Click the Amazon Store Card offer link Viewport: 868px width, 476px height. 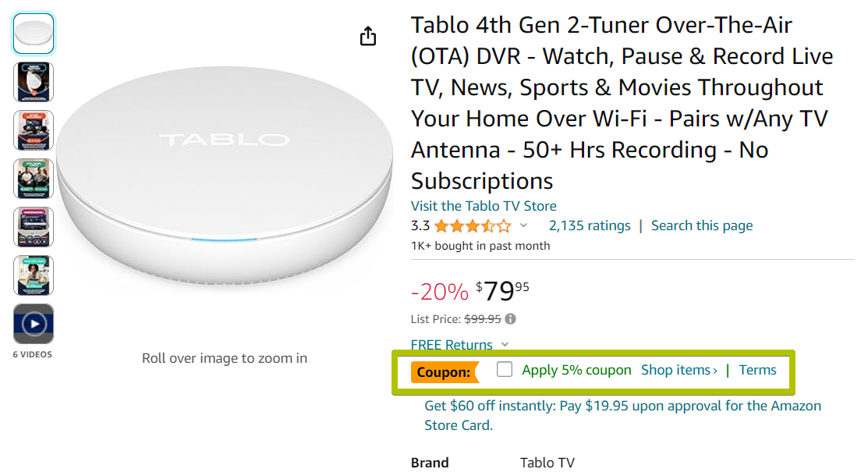click(622, 406)
